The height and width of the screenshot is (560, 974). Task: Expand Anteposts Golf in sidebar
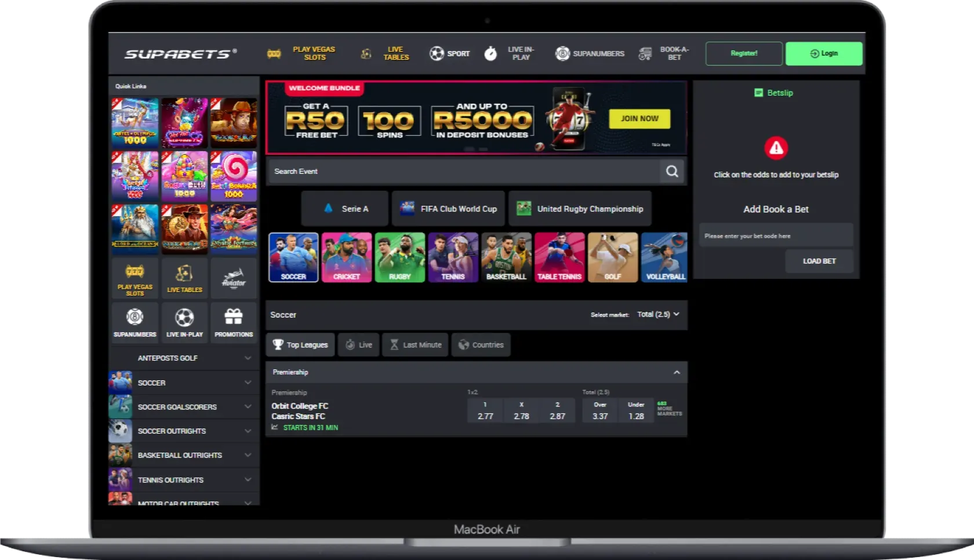tap(184, 358)
